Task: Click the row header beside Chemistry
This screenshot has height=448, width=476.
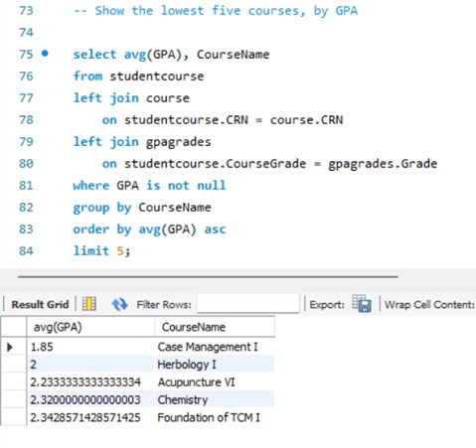Action: click(x=14, y=399)
